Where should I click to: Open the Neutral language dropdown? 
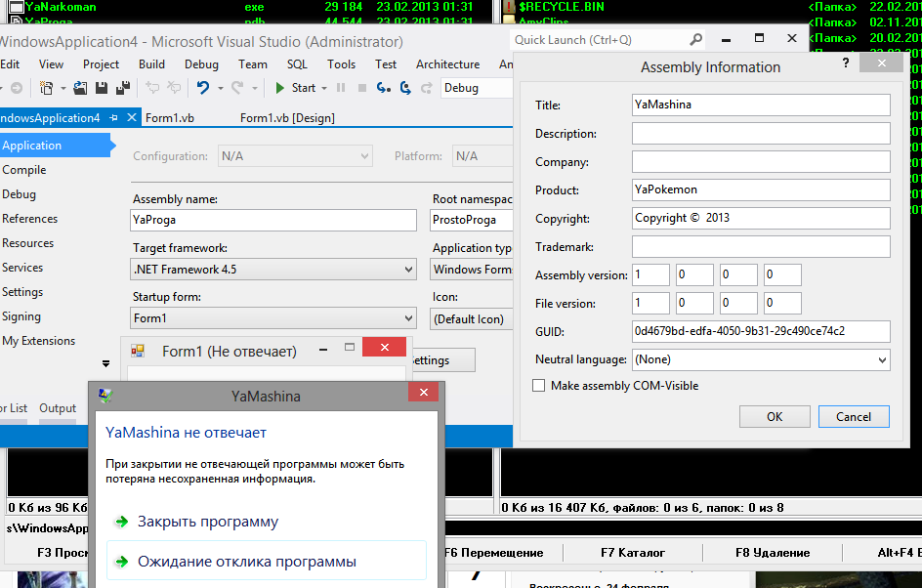point(882,359)
